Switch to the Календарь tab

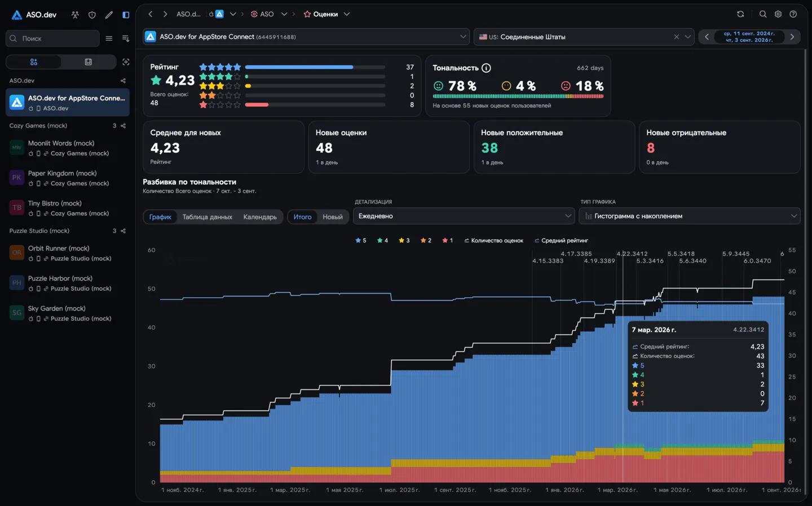coord(260,217)
